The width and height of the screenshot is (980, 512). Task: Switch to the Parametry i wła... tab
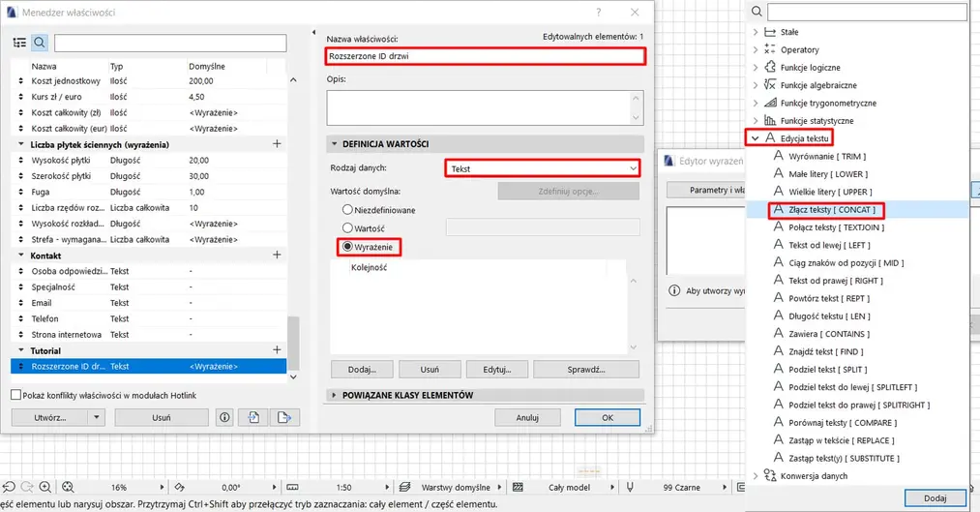706,190
